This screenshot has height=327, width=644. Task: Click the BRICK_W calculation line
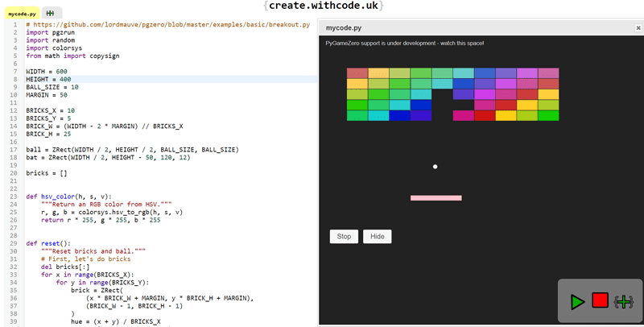(x=105, y=126)
